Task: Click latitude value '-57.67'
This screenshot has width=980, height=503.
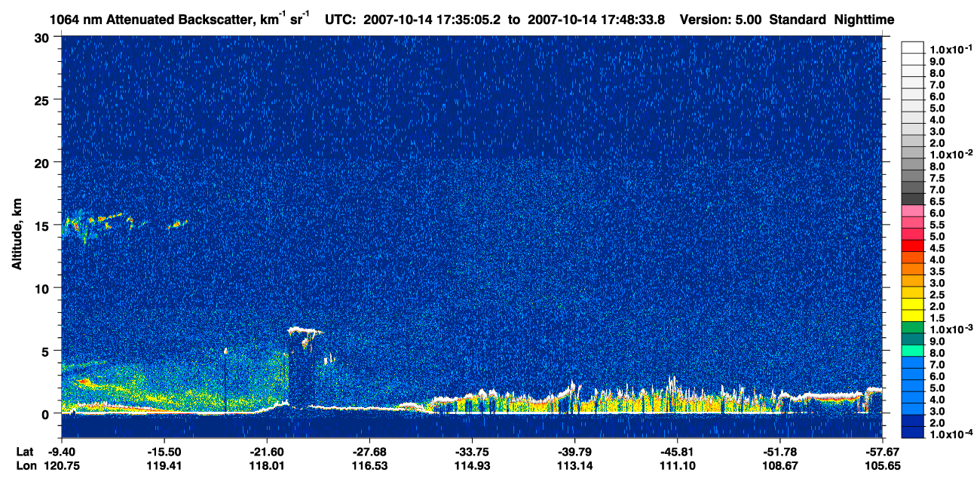Action: 882,452
